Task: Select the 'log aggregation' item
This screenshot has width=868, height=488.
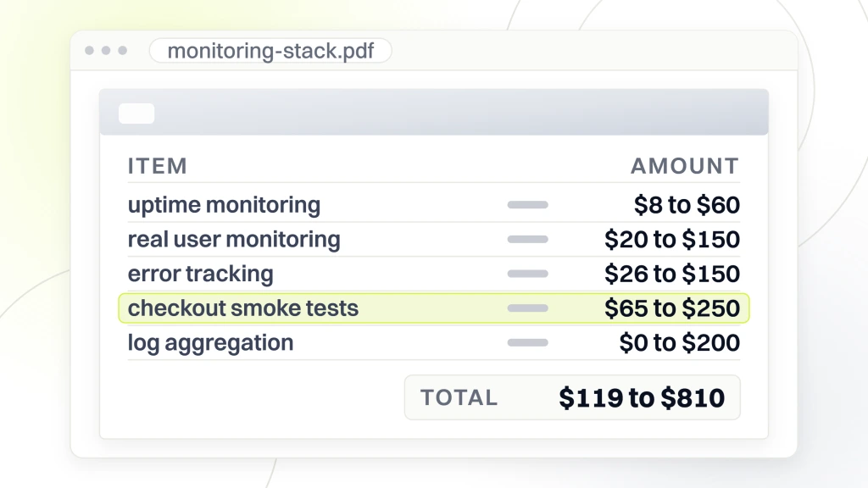Action: [210, 343]
